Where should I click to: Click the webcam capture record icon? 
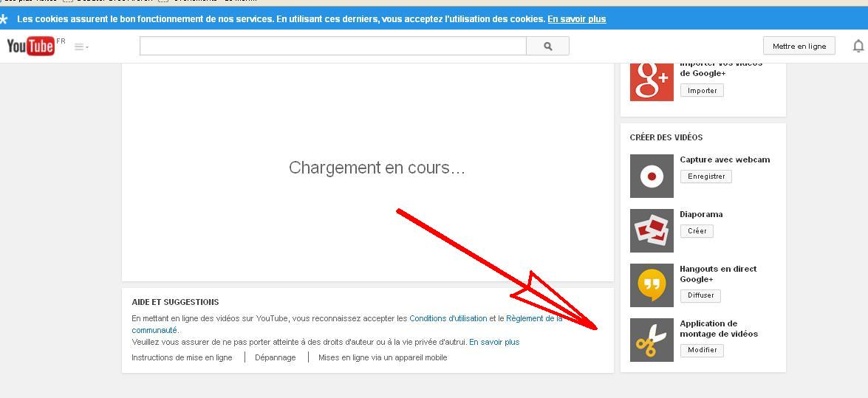[652, 176]
